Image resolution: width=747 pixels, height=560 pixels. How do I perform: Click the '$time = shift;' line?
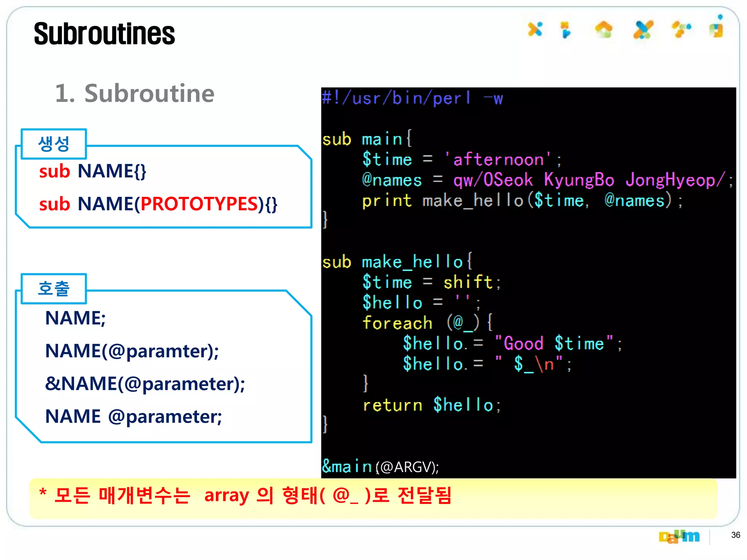pyautogui.click(x=432, y=282)
